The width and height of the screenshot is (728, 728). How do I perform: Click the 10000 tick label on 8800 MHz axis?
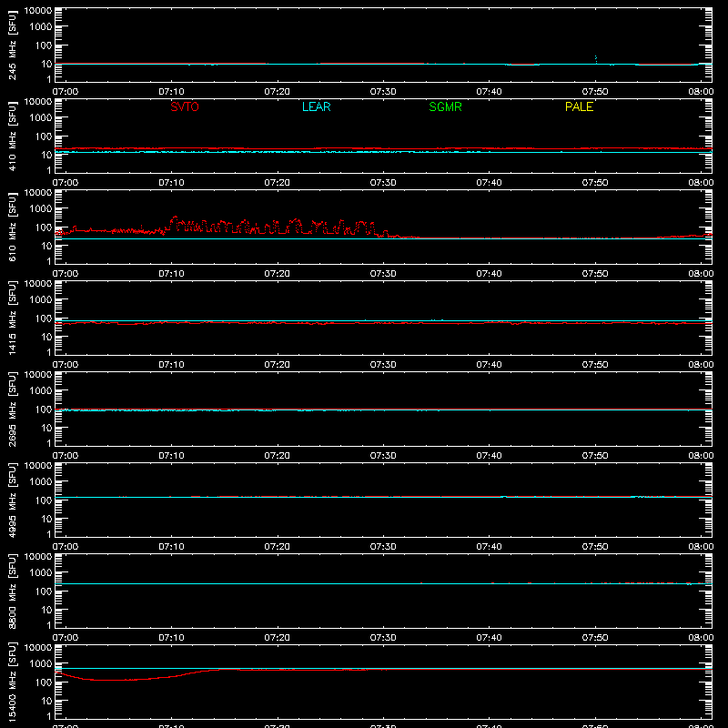(x=38, y=557)
